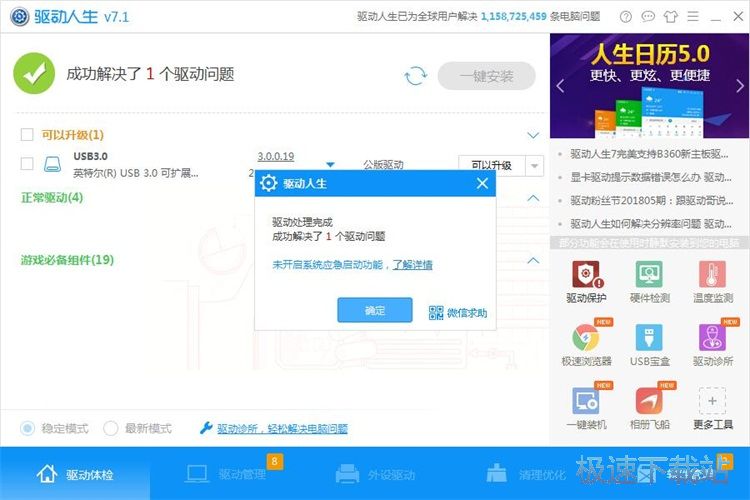Click the 英特尔(R) USB 3.0 可扩展 device name

(135, 173)
